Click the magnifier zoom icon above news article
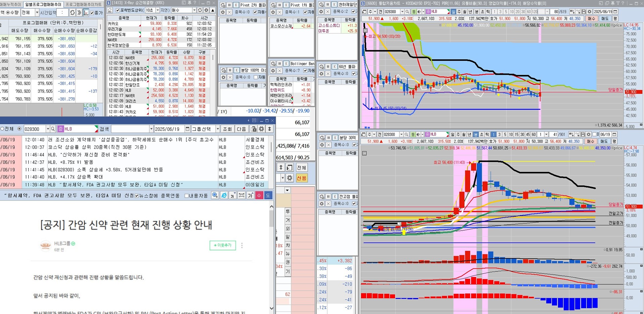Image resolution: width=644 pixels, height=314 pixels. click(x=215, y=195)
